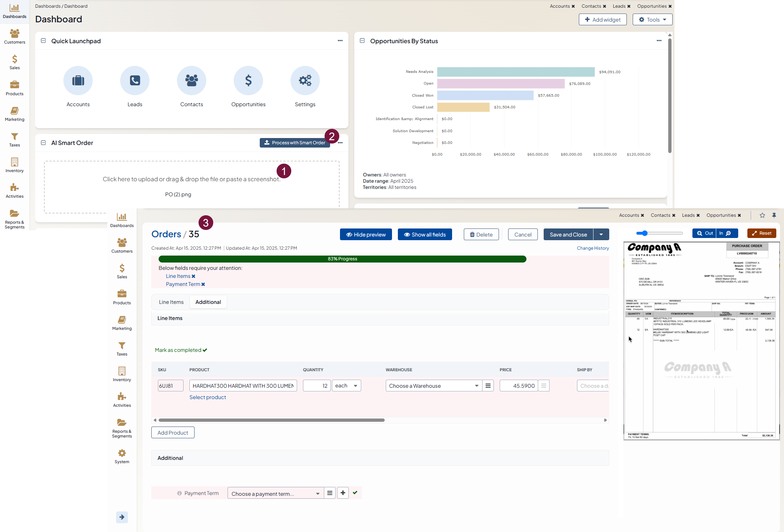Collapse the AI Smart Order widget
The width and height of the screenshot is (784, 532).
pyautogui.click(x=43, y=143)
